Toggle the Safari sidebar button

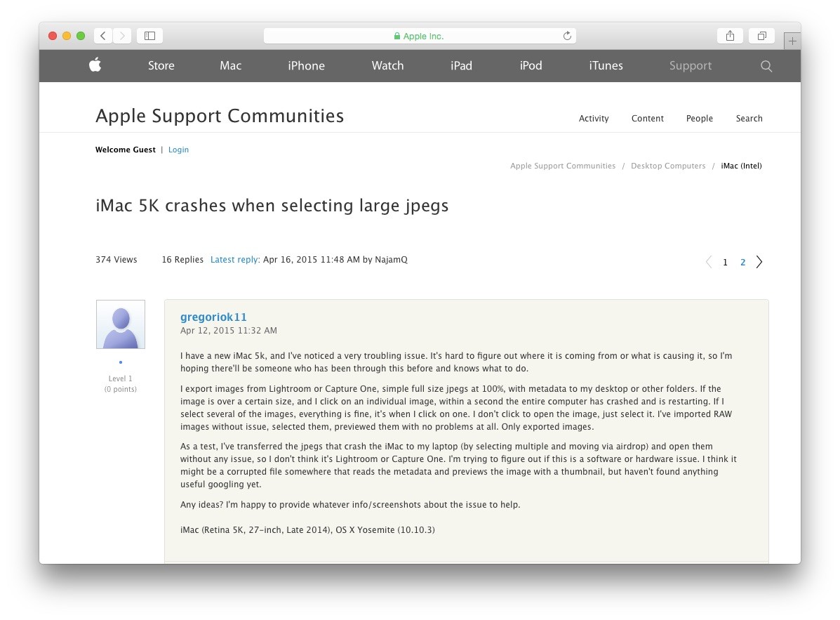click(x=150, y=36)
